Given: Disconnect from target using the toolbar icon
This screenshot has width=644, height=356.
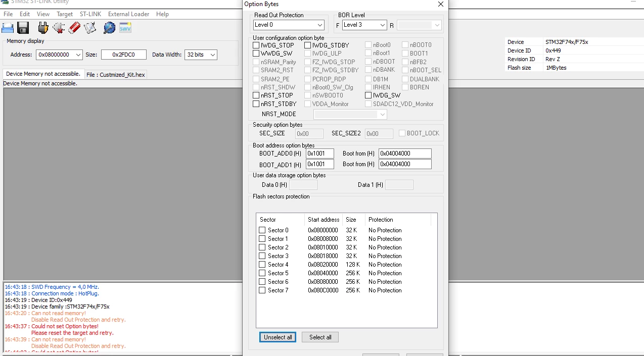Looking at the screenshot, I should (59, 28).
